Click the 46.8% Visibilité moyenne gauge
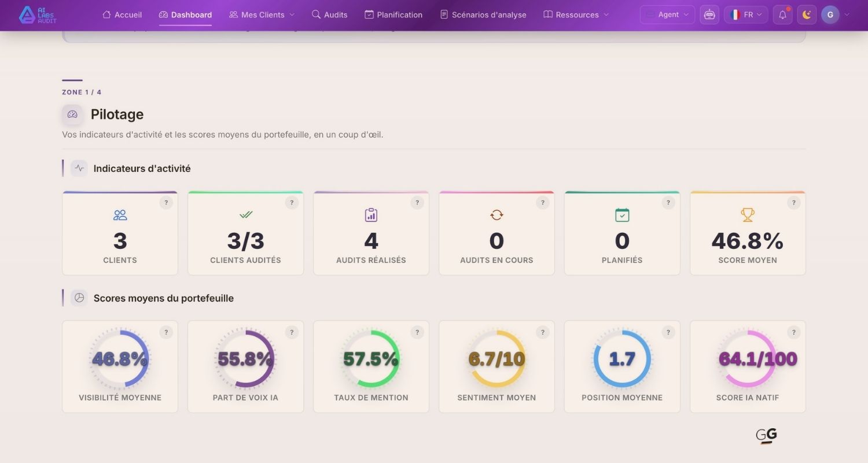The image size is (868, 463). point(120,359)
